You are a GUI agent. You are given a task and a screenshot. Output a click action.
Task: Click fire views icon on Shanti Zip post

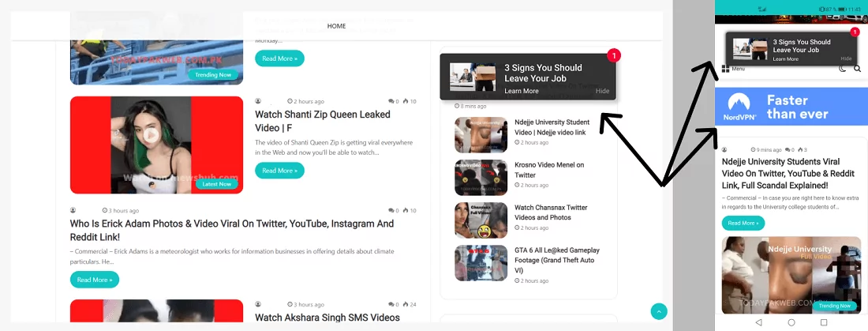406,101
